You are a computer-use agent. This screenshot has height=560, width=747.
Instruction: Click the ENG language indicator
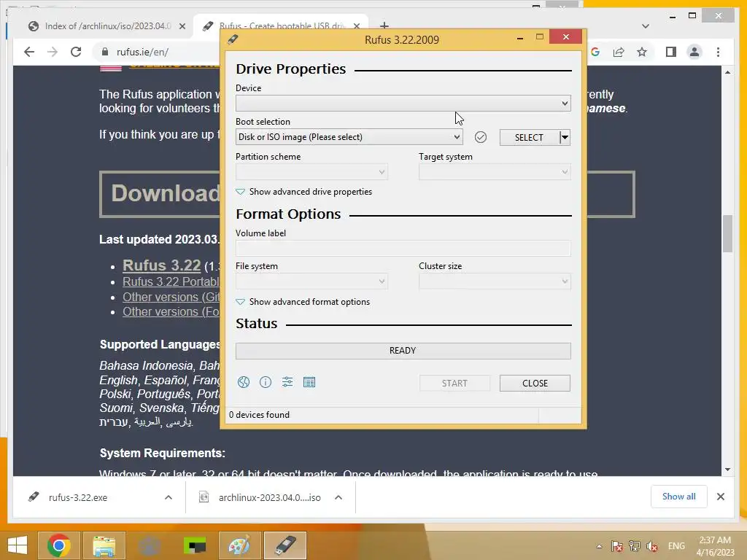[676, 546]
